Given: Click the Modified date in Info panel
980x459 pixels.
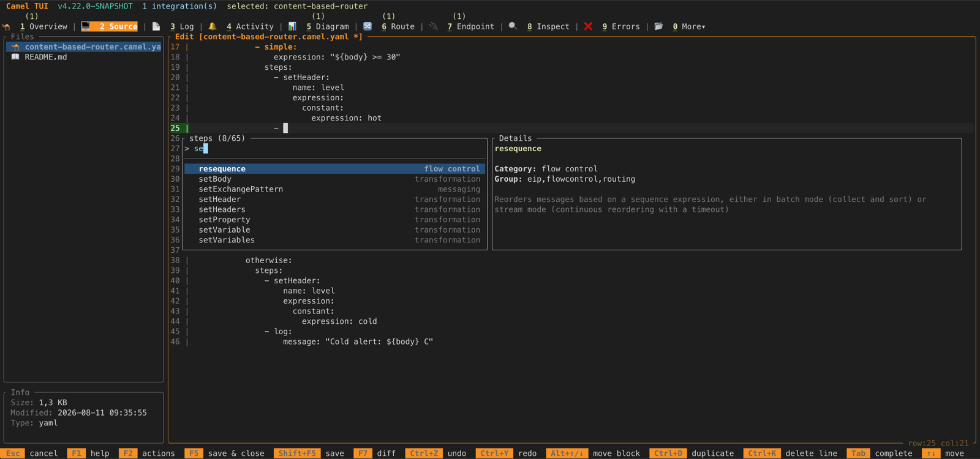Looking at the screenshot, I should 78,413.
